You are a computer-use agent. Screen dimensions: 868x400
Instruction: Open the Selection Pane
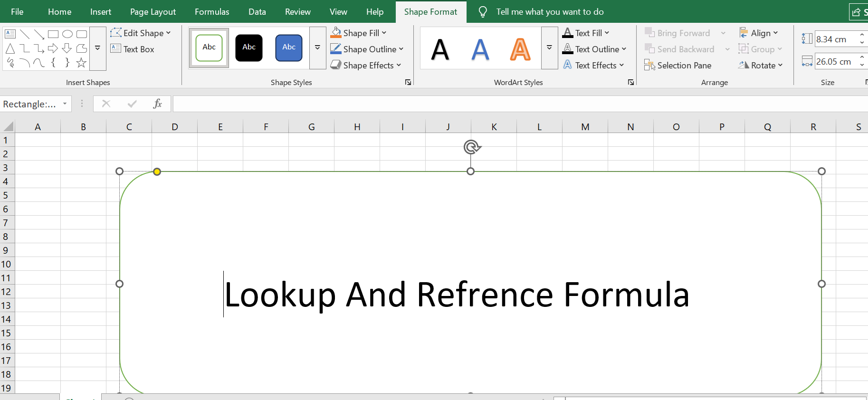pos(678,66)
